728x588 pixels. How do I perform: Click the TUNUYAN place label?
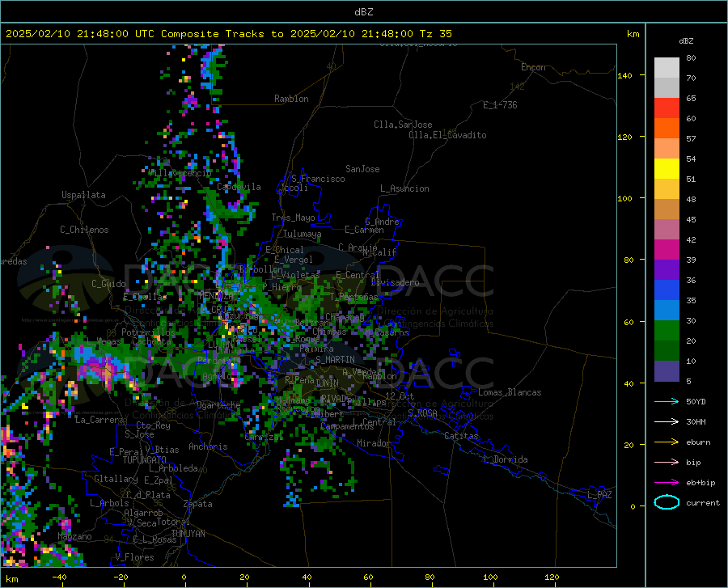[188, 534]
